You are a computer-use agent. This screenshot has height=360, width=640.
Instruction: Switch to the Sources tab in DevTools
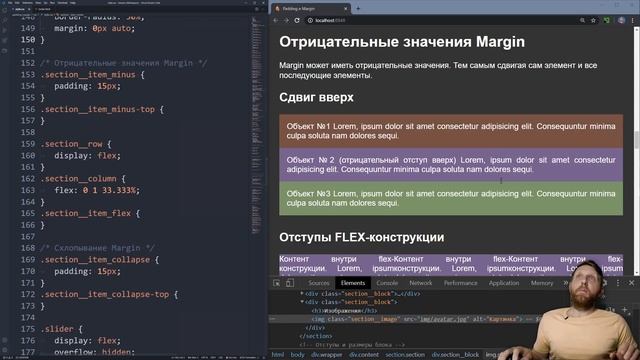[319, 283]
